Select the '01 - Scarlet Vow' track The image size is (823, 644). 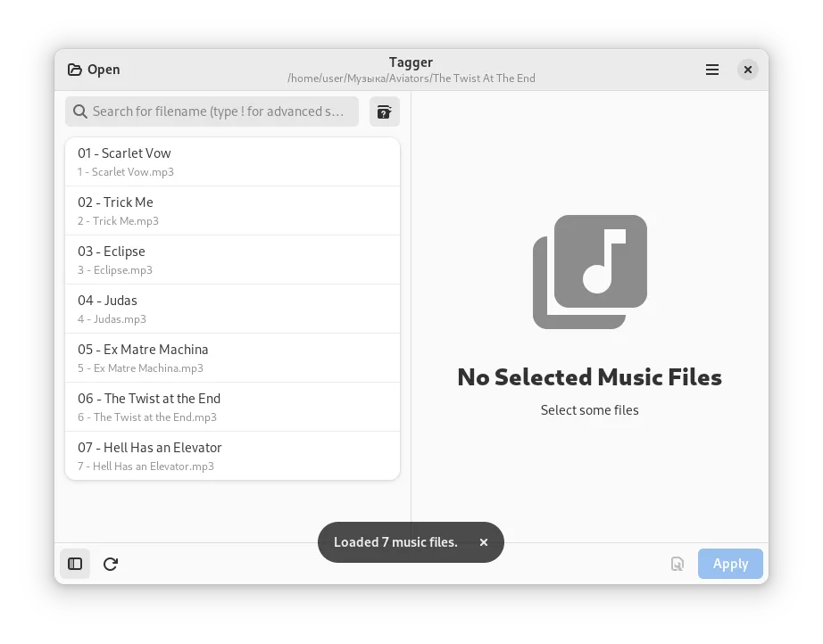point(232,161)
